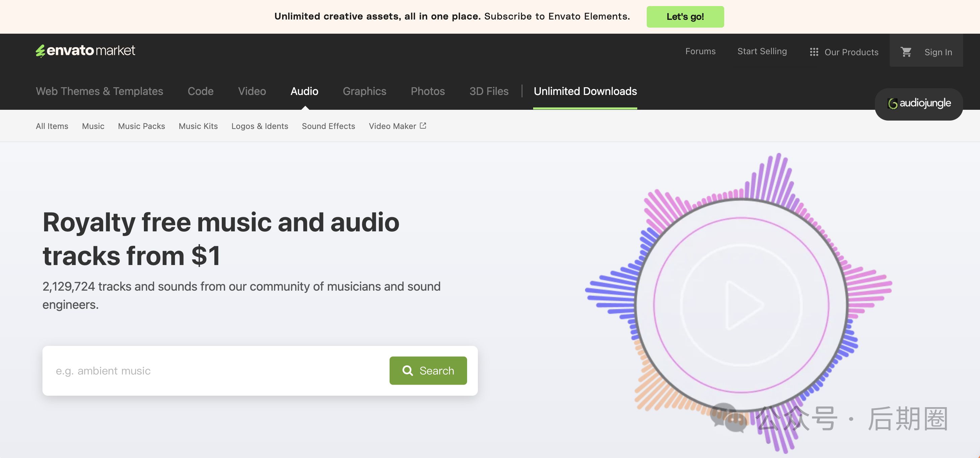Click the Envato Market logo

[85, 51]
